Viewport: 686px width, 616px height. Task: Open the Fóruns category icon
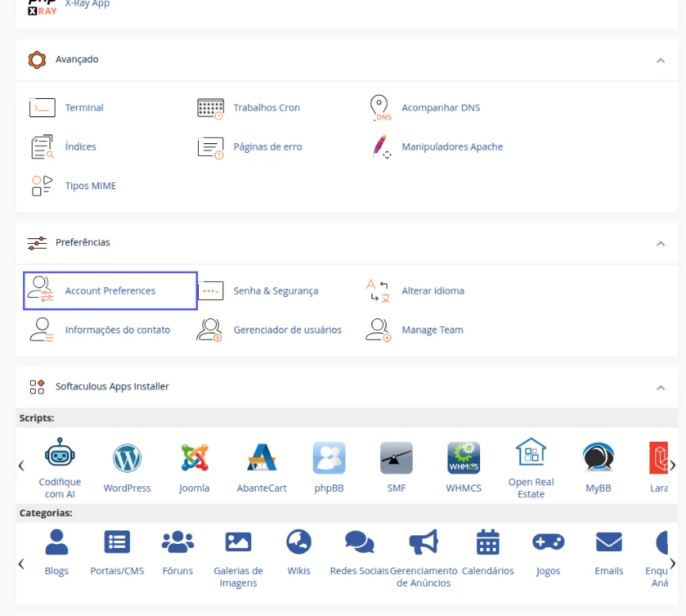click(x=177, y=542)
